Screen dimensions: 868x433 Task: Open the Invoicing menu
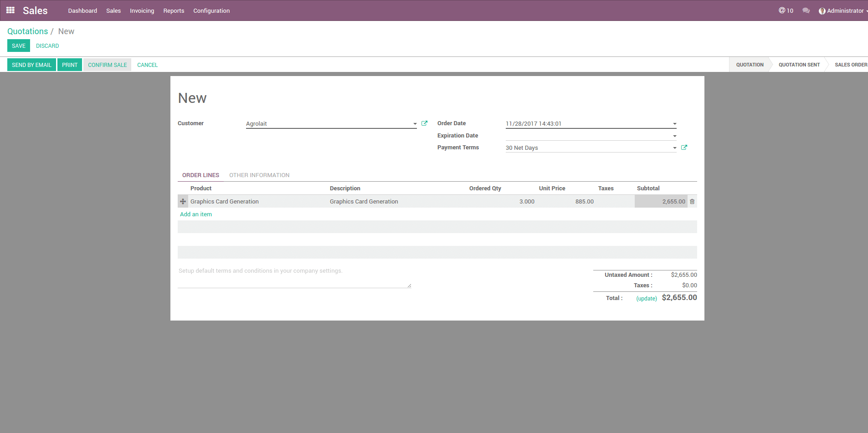click(142, 10)
